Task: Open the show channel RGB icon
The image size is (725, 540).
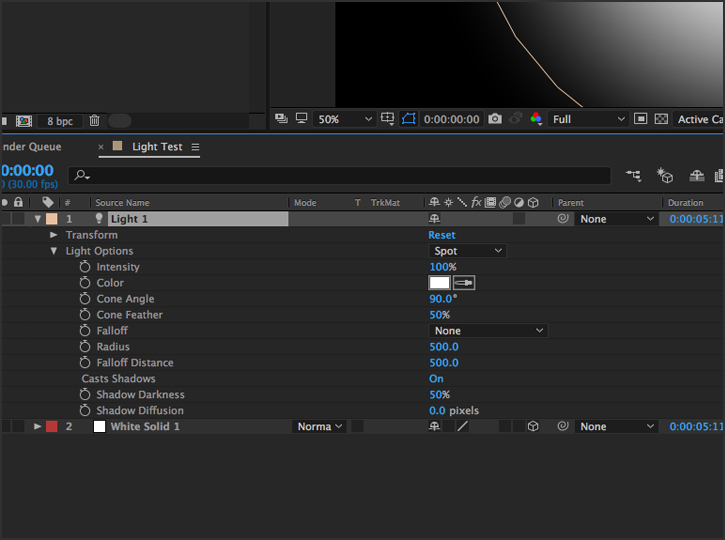Action: pyautogui.click(x=536, y=119)
